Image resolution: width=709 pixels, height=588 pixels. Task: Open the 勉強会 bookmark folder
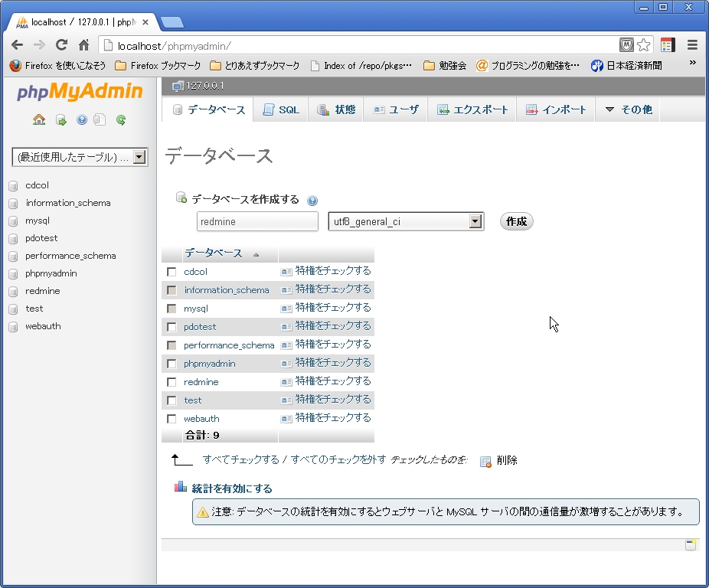click(445, 66)
